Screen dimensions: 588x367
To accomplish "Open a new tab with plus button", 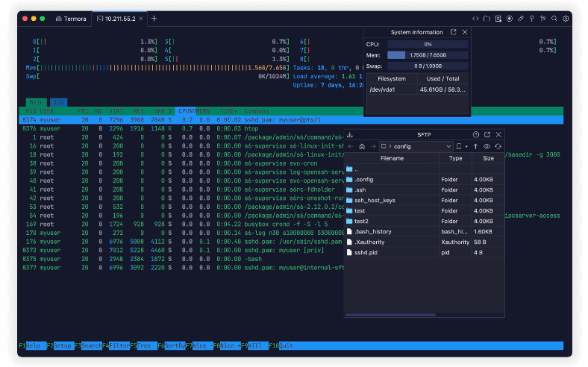I will tap(154, 18).
